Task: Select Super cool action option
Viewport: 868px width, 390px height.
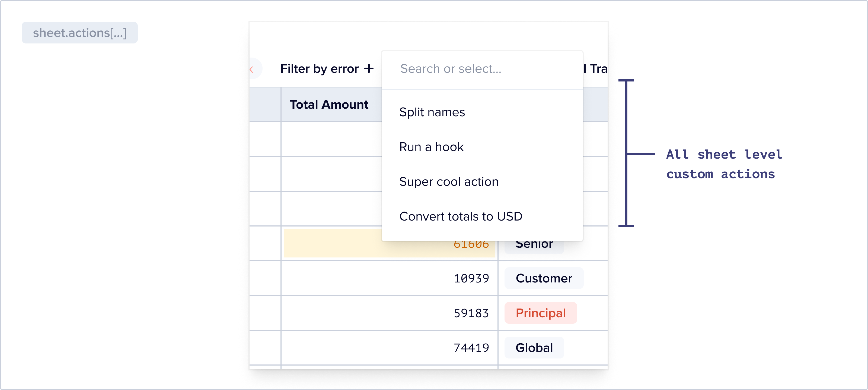Action: [448, 181]
